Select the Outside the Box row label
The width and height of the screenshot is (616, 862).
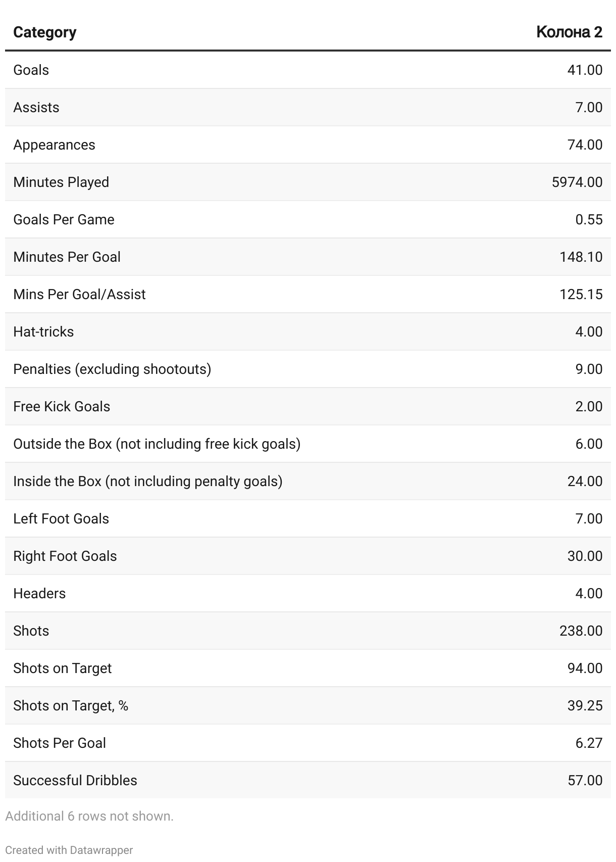click(x=157, y=444)
